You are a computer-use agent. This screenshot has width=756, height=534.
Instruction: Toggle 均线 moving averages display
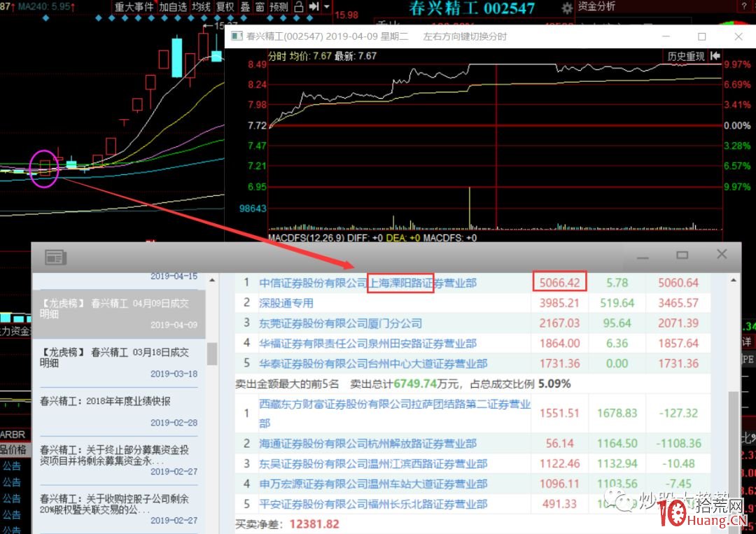click(x=201, y=7)
